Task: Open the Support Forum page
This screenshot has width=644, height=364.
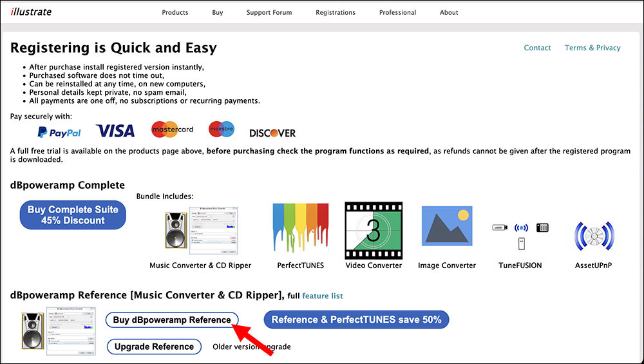Action: point(269,12)
